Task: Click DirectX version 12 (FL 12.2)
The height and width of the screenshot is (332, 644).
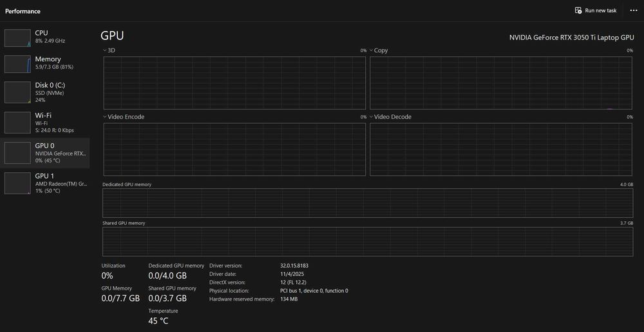Action: click(293, 282)
